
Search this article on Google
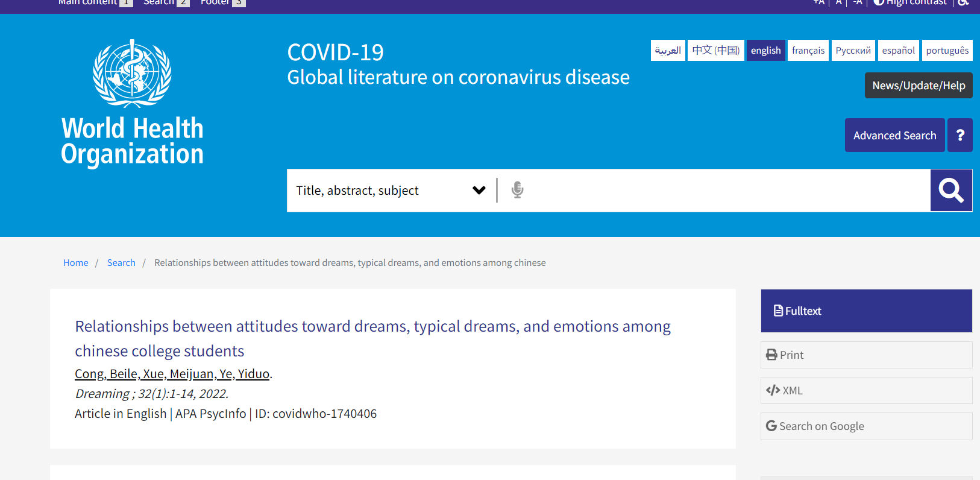865,426
